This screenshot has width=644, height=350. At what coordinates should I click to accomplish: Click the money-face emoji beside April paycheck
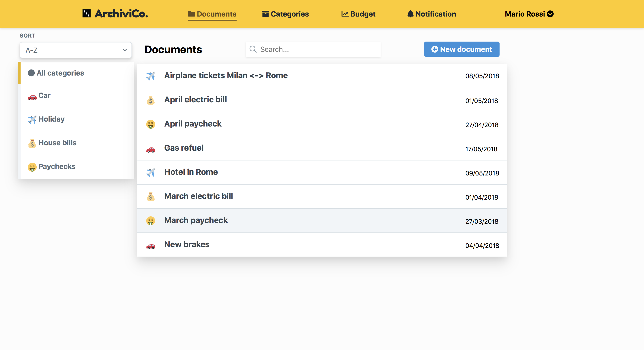pos(150,124)
